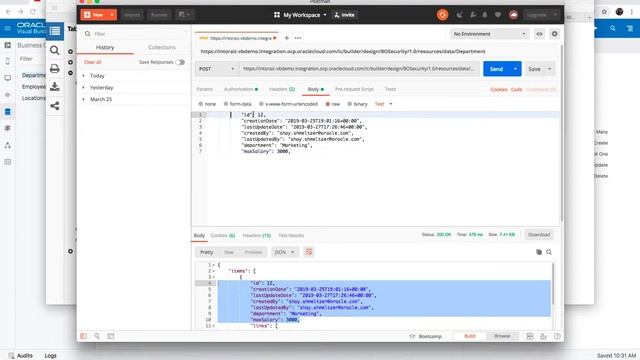This screenshot has width=640, height=360.
Task: Open the New button dropdown arrow
Action: 111,15
